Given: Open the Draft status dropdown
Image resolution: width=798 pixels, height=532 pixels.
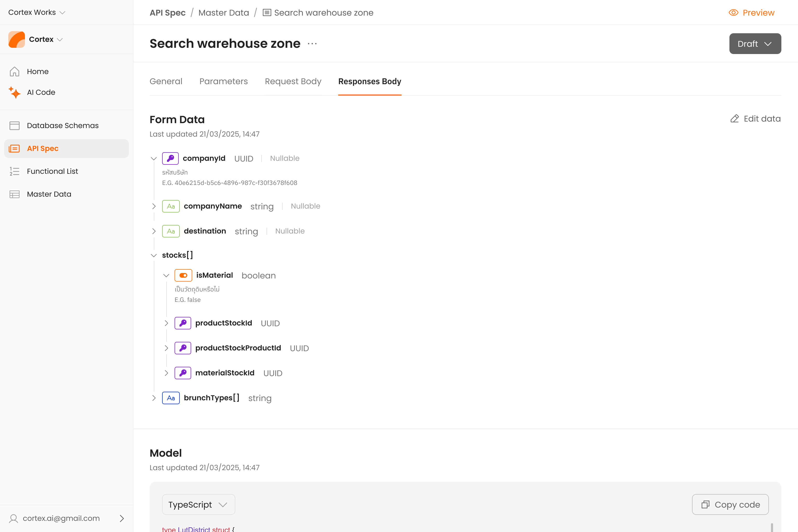Looking at the screenshot, I should click(x=755, y=44).
